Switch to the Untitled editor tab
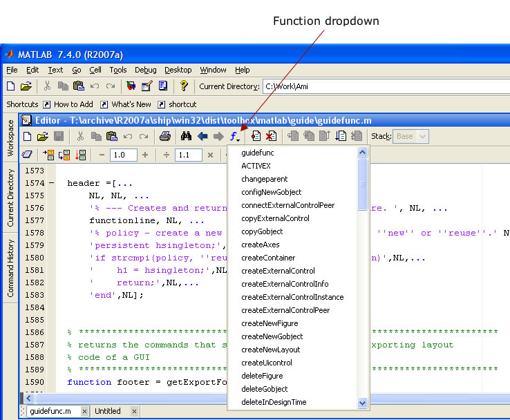This screenshot has height=420, width=510. [108, 411]
